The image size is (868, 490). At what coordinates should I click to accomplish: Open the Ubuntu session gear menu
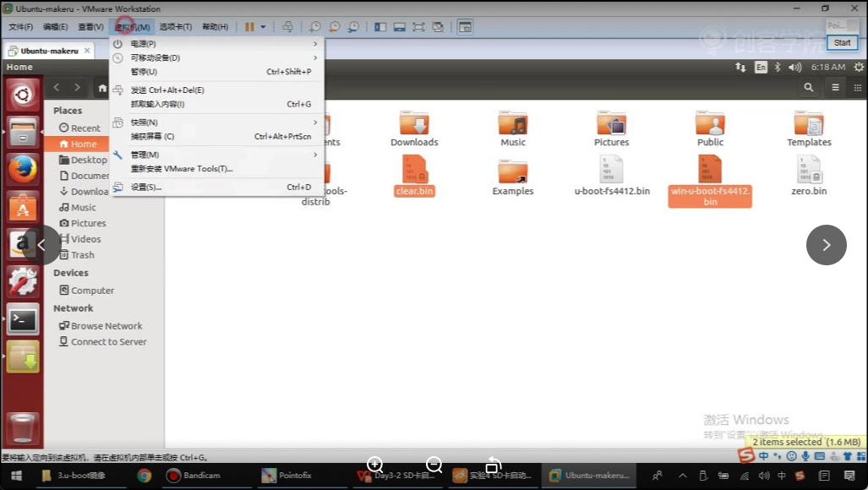(x=859, y=67)
